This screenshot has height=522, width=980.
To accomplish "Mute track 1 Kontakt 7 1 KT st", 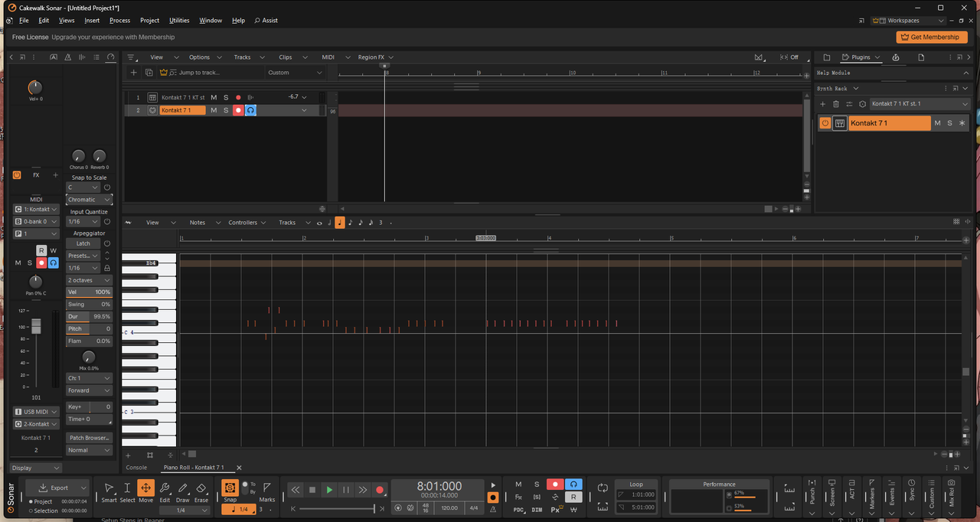I will point(214,97).
